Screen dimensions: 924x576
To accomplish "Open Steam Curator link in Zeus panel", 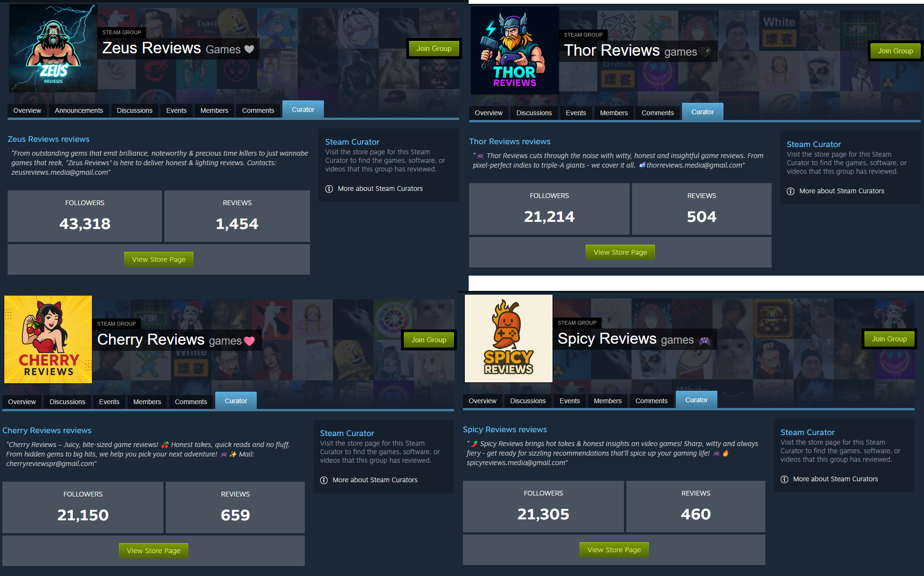I will pyautogui.click(x=352, y=142).
